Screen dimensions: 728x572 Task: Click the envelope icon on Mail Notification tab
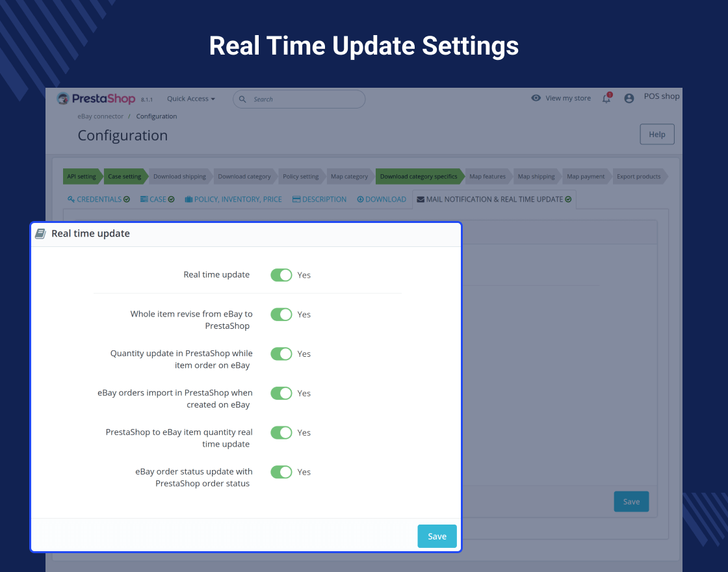pos(420,199)
